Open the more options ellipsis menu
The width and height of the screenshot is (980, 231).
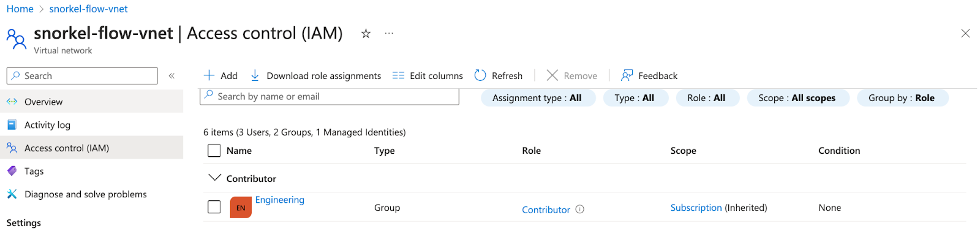(x=389, y=34)
